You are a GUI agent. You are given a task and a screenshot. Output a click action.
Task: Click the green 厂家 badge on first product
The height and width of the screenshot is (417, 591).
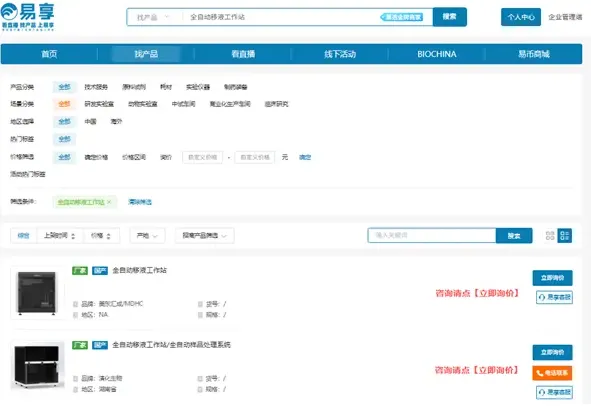coord(80,270)
